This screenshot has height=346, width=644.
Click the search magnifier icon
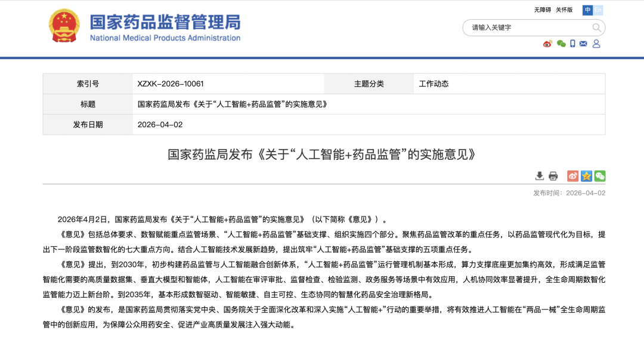tap(596, 27)
